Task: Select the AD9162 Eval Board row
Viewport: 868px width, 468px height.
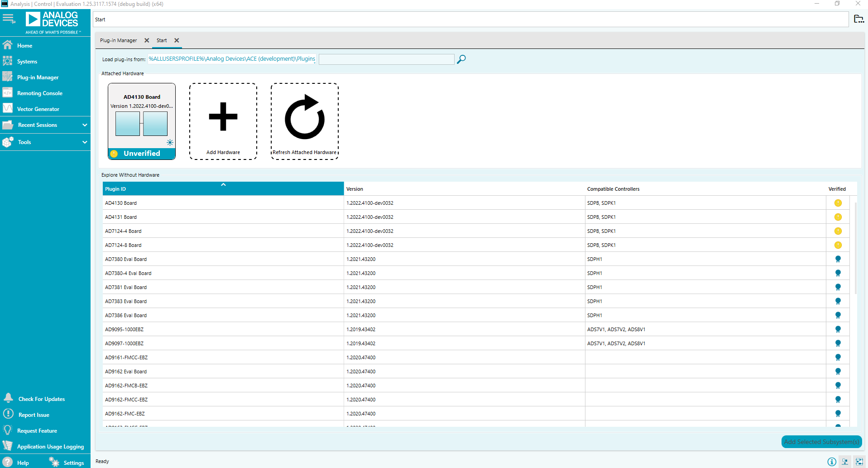Action: click(x=476, y=372)
